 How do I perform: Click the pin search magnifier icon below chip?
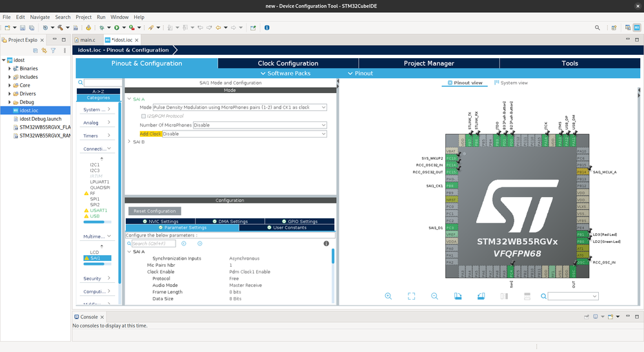(x=543, y=296)
